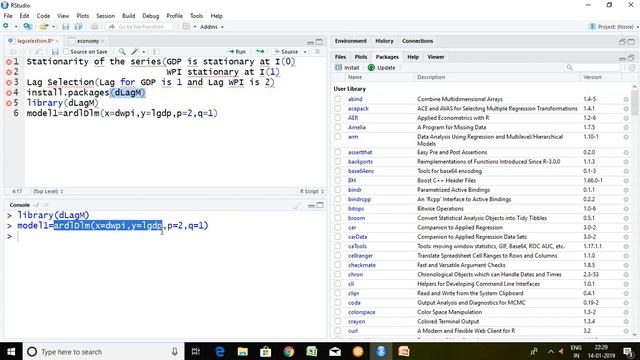The width and height of the screenshot is (640, 360).
Task: Remove the abind package with its X icon
Action: (626, 99)
